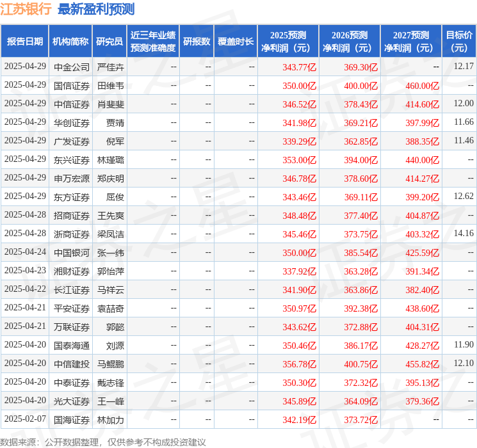Click the 近三年业绩预测准确度 column header
This screenshot has width=477, height=448.
153,42
